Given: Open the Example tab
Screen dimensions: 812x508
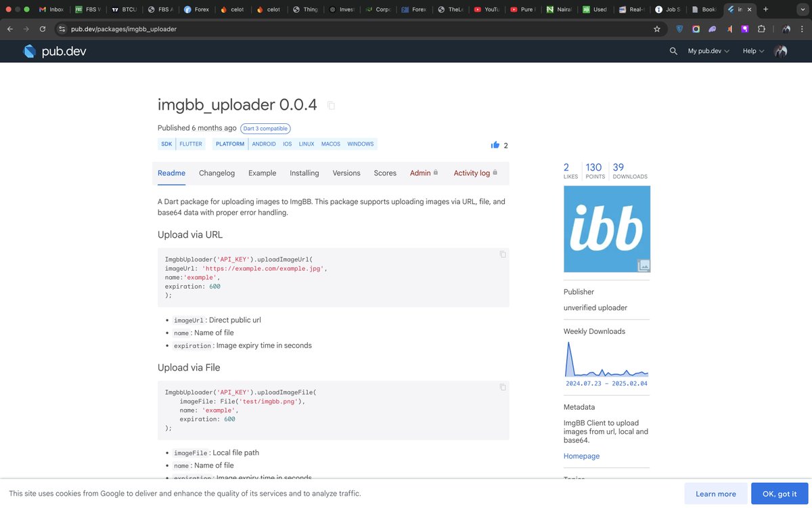Looking at the screenshot, I should click(262, 173).
